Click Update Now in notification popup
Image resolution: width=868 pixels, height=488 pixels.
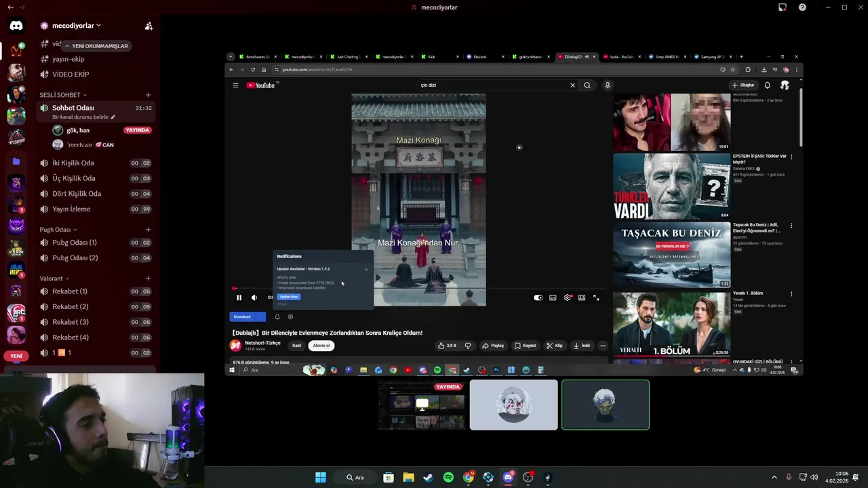(x=289, y=297)
